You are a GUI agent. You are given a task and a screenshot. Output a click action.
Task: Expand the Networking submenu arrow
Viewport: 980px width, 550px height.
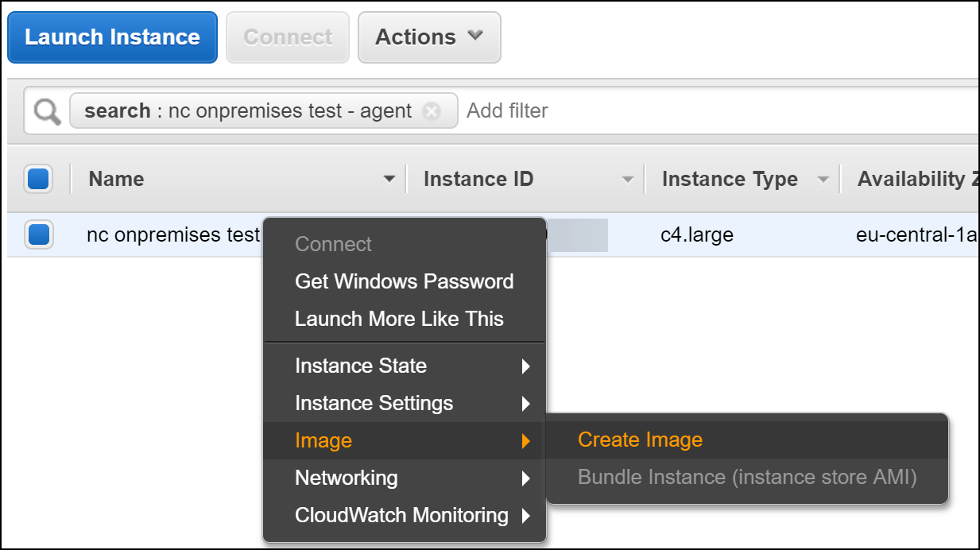pyautogui.click(x=525, y=478)
